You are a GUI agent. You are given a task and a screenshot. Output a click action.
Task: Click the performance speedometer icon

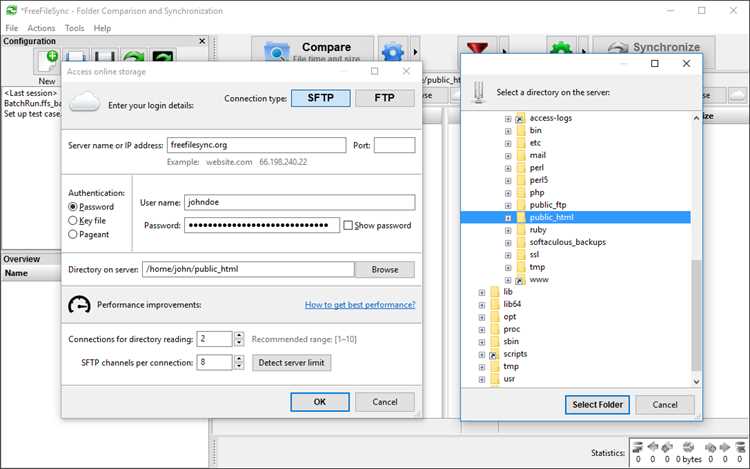[x=79, y=305]
